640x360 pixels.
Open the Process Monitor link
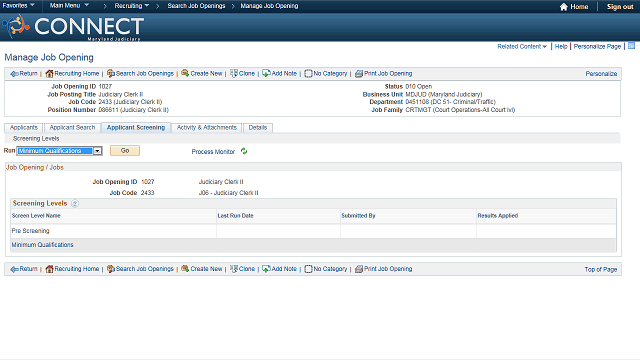pyautogui.click(x=213, y=151)
